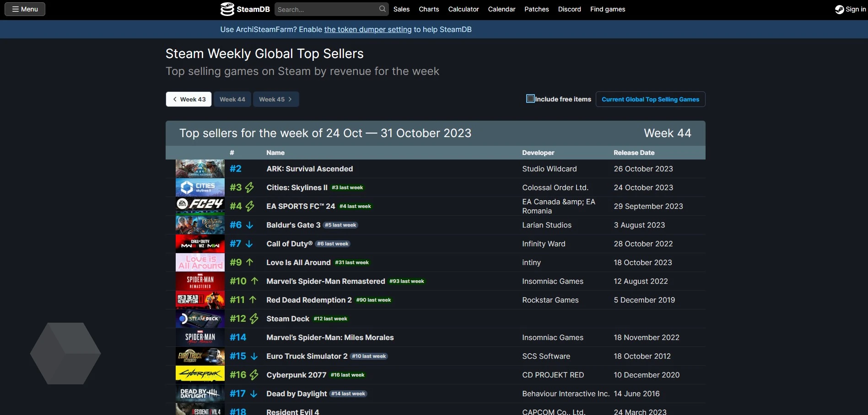This screenshot has height=415, width=868.
Task: Click the down arrow beside #6
Action: coord(249,225)
